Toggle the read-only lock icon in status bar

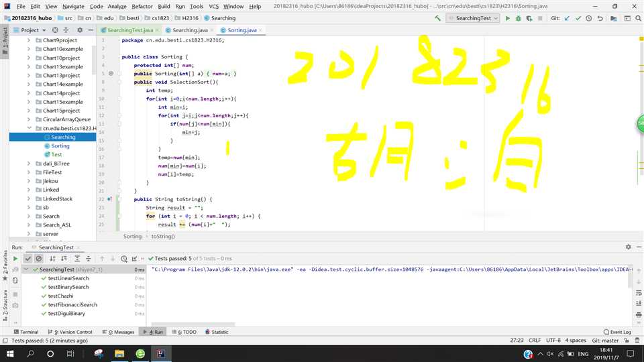coord(627,341)
